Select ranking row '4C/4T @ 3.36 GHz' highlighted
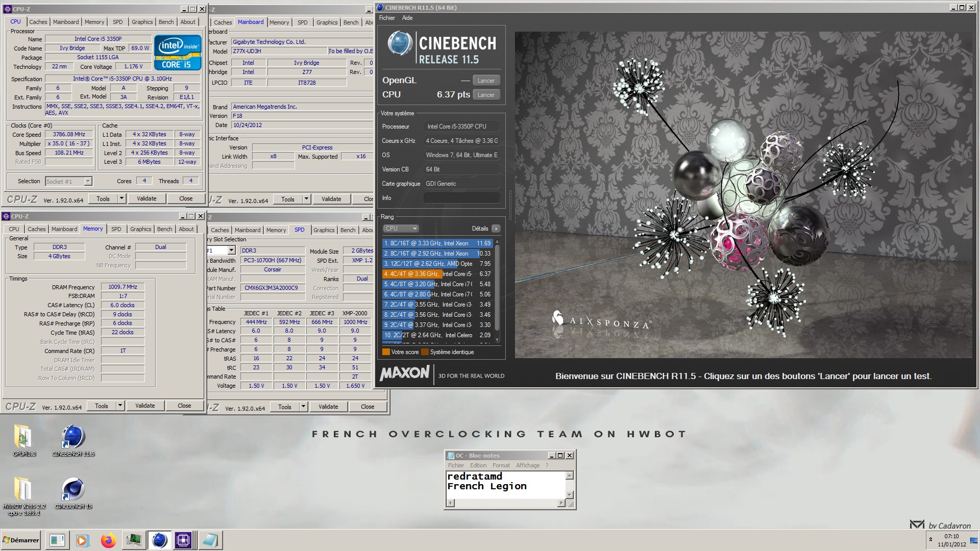Image resolution: width=980 pixels, height=551 pixels. 437,274
